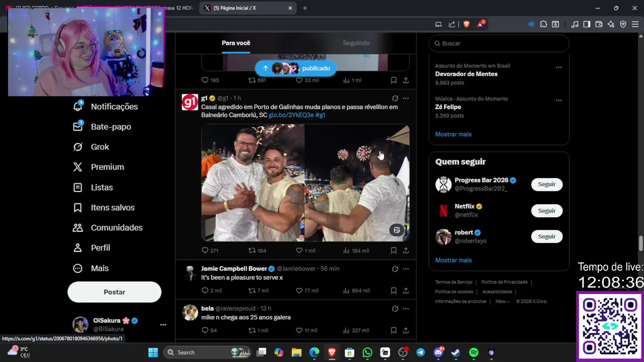Click the publicado new posts pill
The height and width of the screenshot is (362, 644).
click(296, 68)
